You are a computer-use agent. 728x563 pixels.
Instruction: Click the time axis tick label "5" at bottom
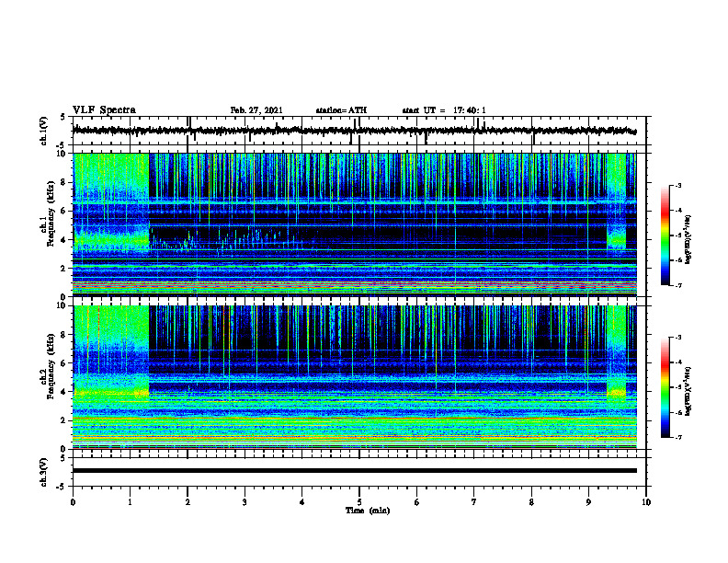(359, 502)
